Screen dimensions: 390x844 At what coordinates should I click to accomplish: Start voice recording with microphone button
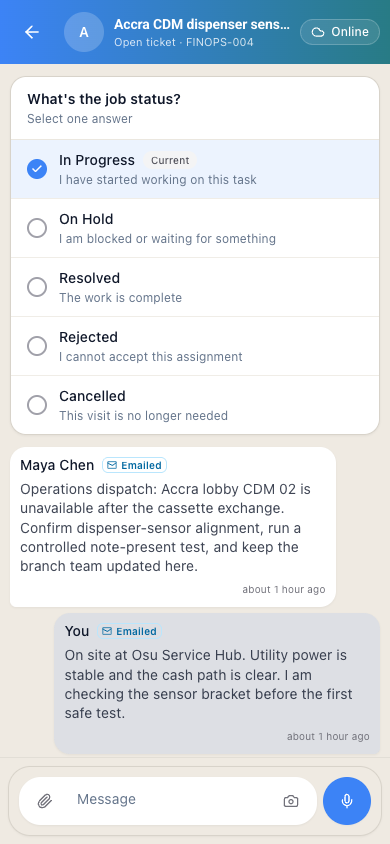coord(347,801)
